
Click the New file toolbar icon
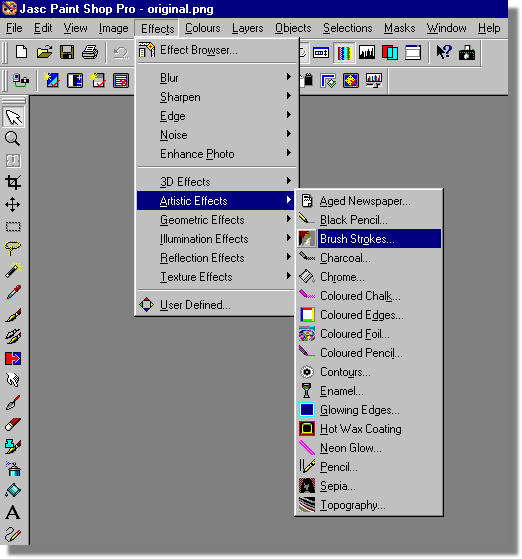click(21, 52)
